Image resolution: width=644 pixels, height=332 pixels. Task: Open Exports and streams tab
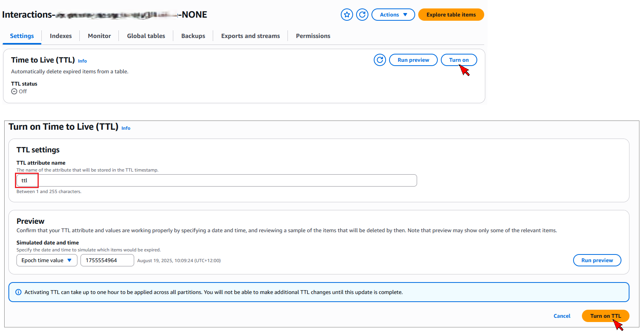[x=250, y=36]
